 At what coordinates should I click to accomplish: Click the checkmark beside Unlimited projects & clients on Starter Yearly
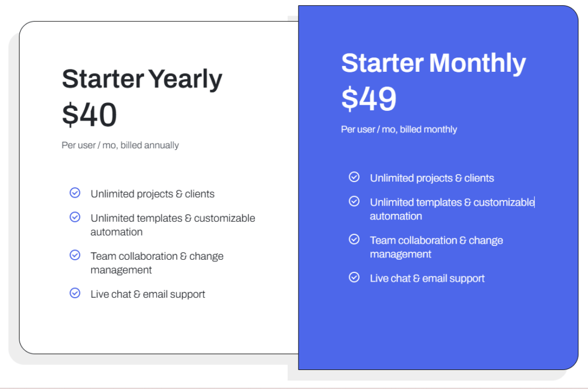click(75, 193)
